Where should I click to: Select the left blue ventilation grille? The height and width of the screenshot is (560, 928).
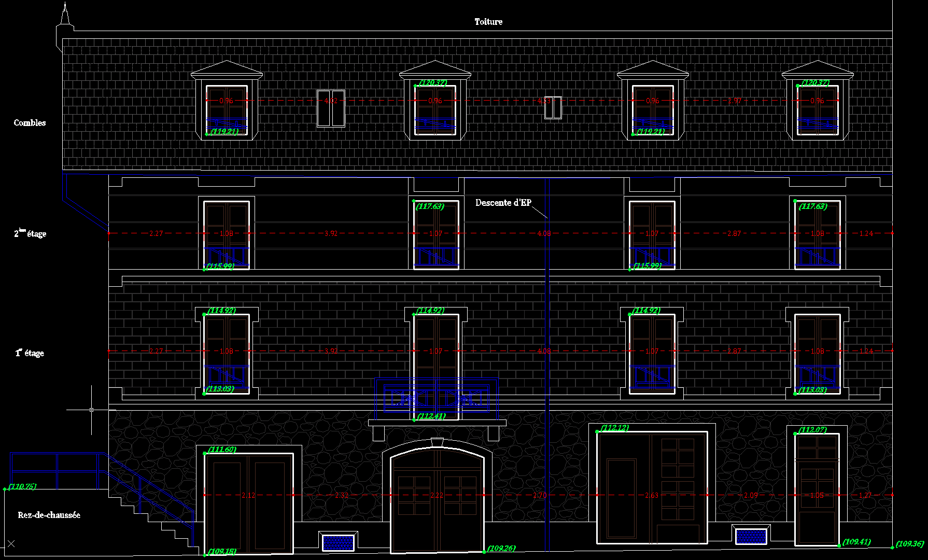(x=338, y=542)
